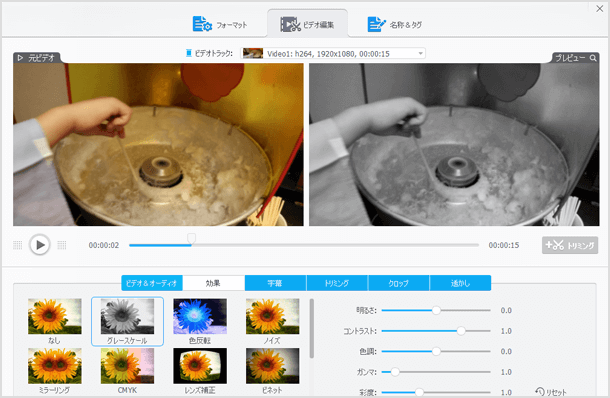Step forward one frame icon
610x398 pixels.
coord(62,245)
